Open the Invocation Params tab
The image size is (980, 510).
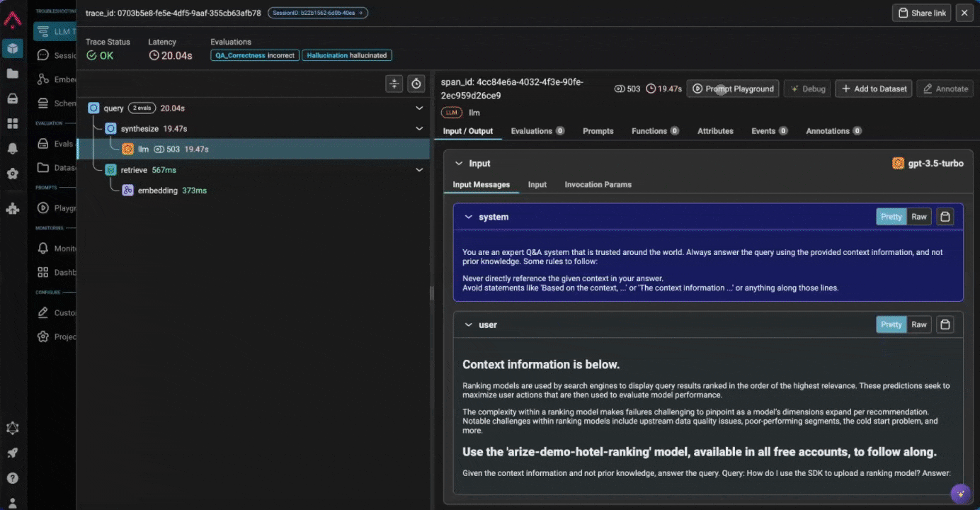[598, 184]
